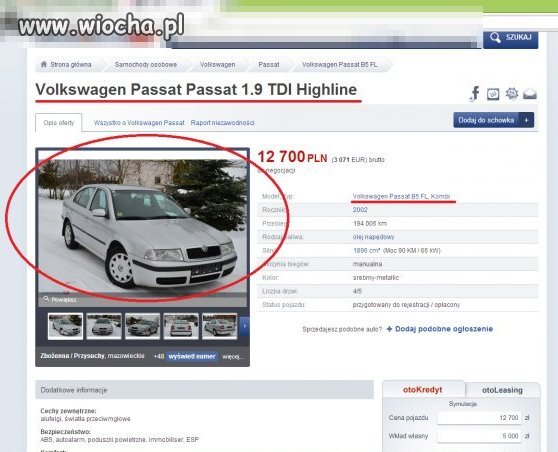Open Wszystko o Volkswagen Passat tab
558x452 pixels.
click(x=139, y=123)
